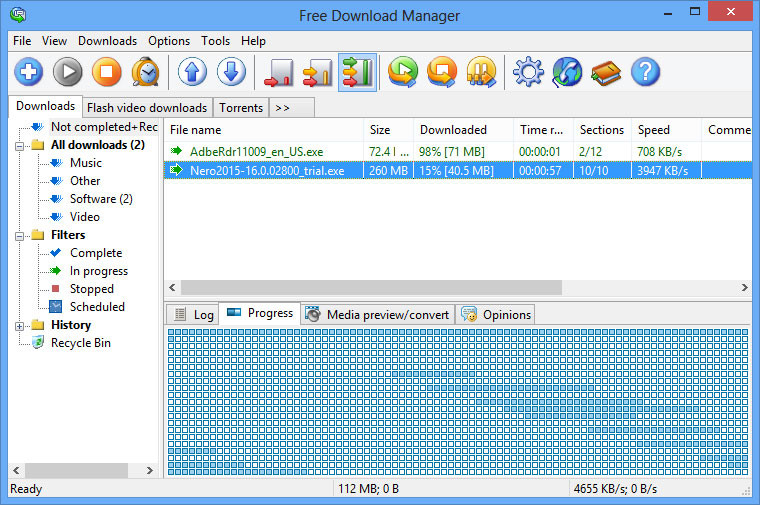Click the download progress block map
The height and width of the screenshot is (505, 760).
pyautogui.click(x=458, y=402)
